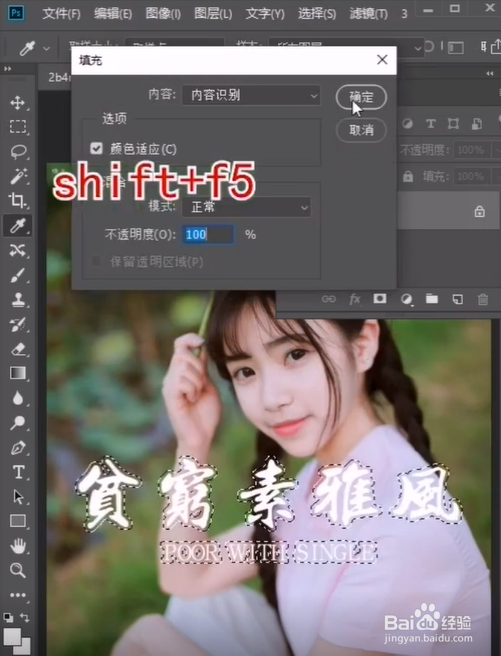This screenshot has height=656, width=501.
Task: Close the 填充 dialog
Action: [382, 60]
